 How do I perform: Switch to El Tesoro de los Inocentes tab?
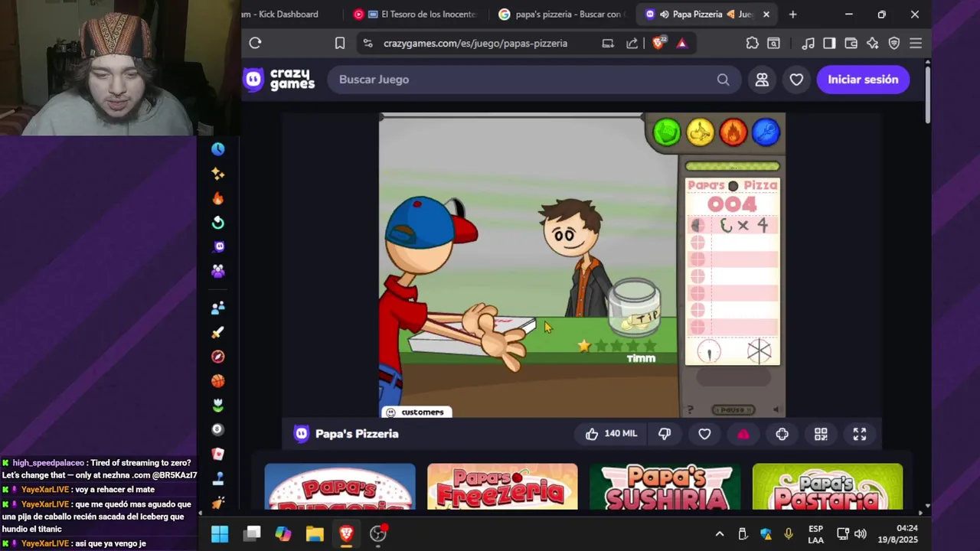click(414, 15)
